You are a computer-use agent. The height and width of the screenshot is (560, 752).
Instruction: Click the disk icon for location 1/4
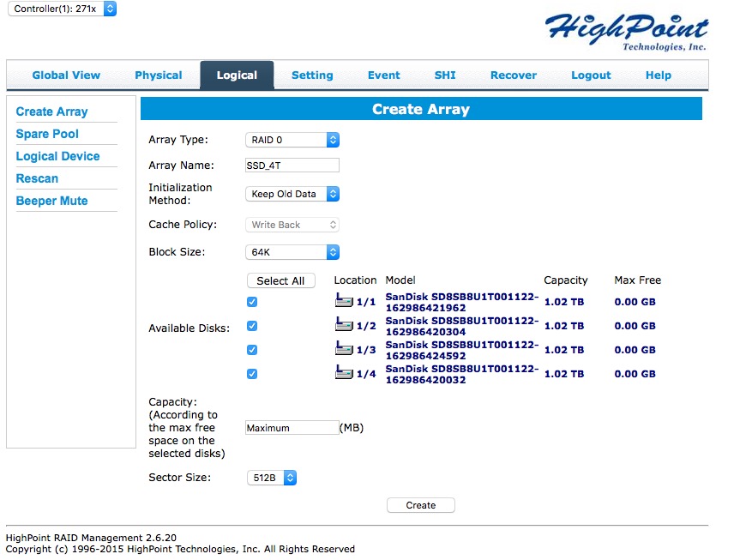coord(344,373)
